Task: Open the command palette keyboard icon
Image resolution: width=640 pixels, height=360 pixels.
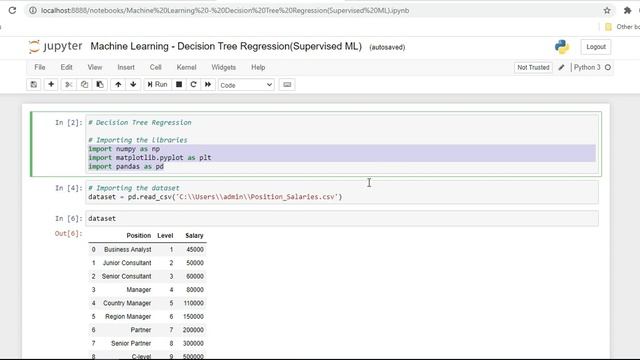Action: pos(287,84)
